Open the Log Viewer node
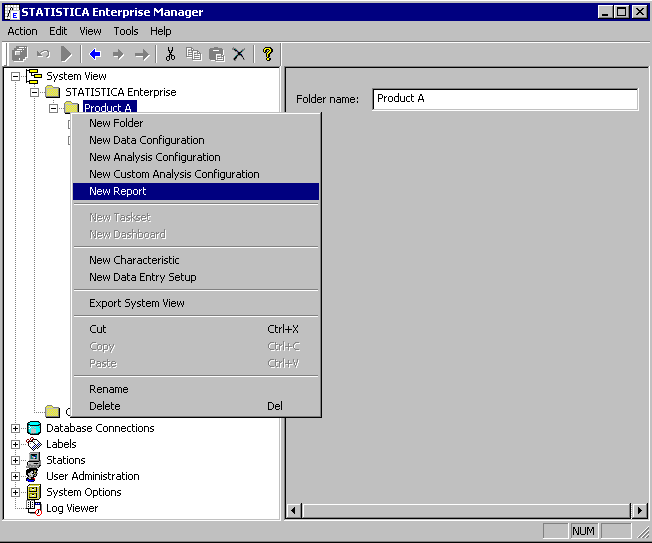The height and width of the screenshot is (543, 652). [x=71, y=508]
